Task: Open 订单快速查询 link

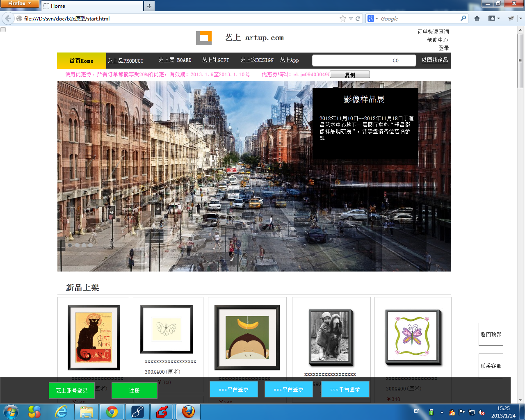Action: pyautogui.click(x=433, y=32)
